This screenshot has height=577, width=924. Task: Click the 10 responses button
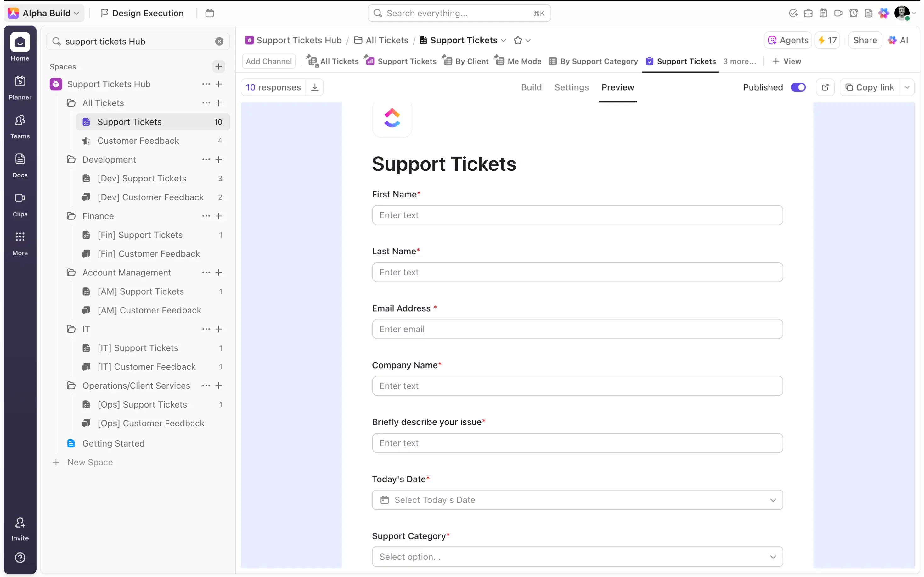click(273, 87)
